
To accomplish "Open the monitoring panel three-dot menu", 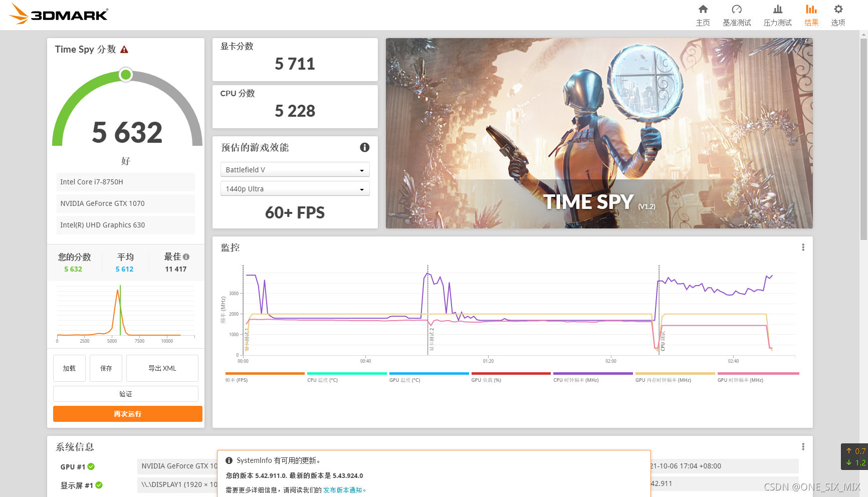I will coord(803,247).
